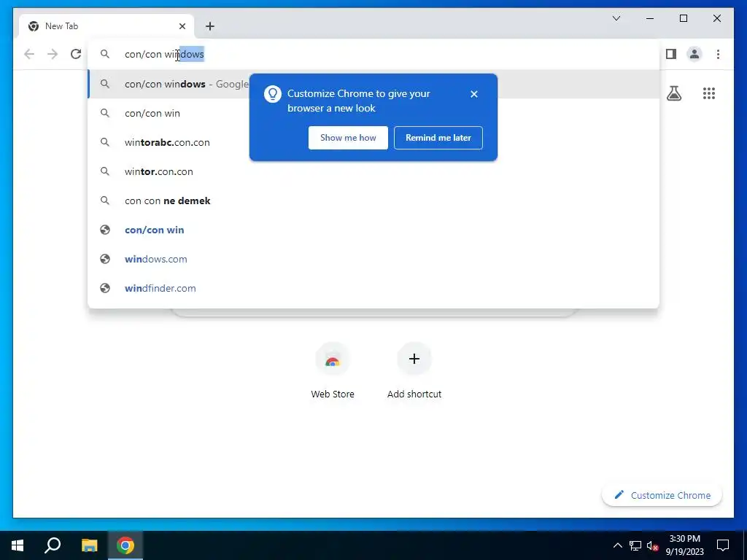Minimize the Chrome window
747x560 pixels.
pos(650,18)
